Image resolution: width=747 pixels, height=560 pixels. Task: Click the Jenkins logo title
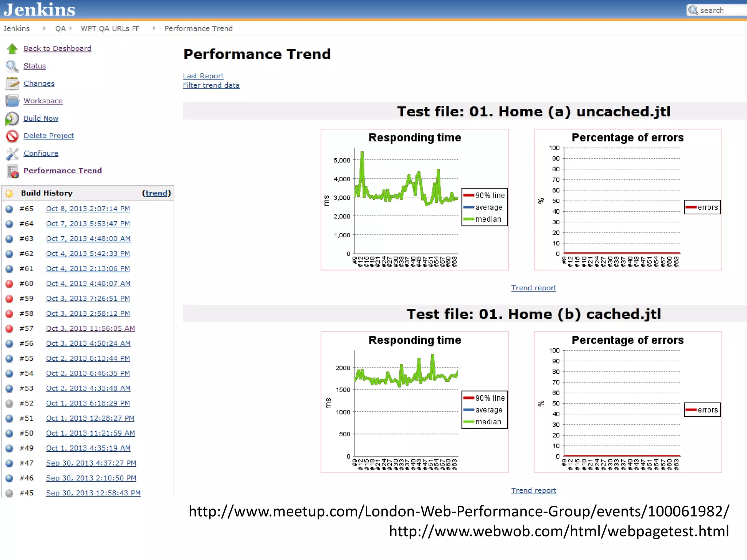[39, 9]
